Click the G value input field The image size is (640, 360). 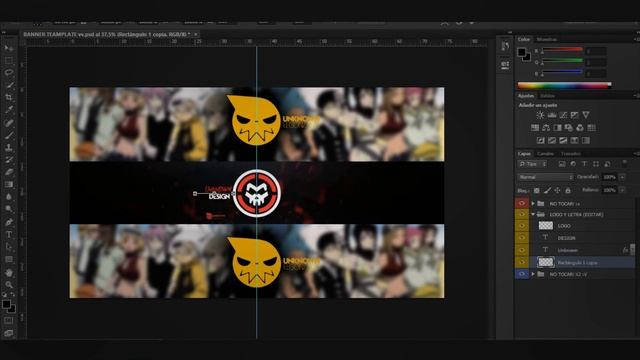pos(596,62)
